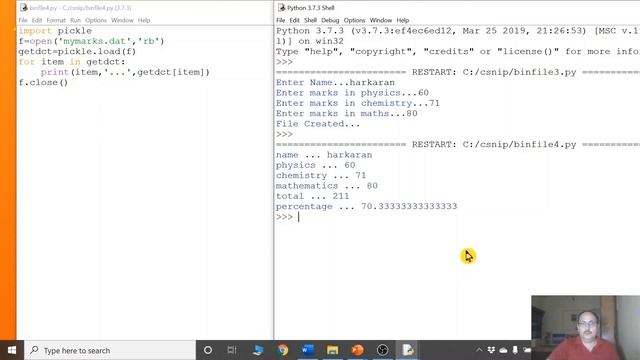Click the 'physics ... 60' output line

(315, 165)
